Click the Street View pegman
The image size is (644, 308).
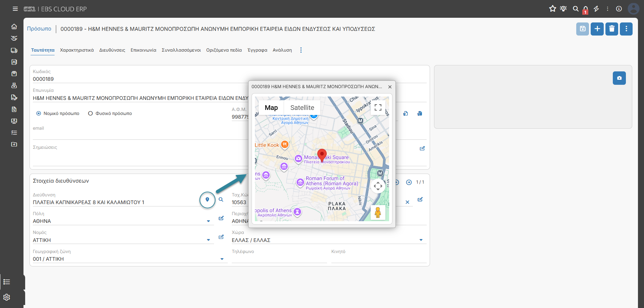[x=378, y=212]
